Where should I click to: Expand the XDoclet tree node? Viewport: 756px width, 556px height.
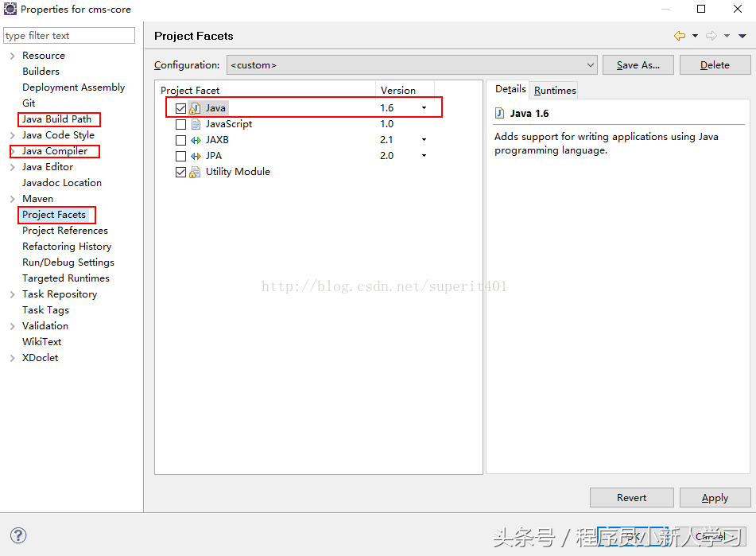13,358
